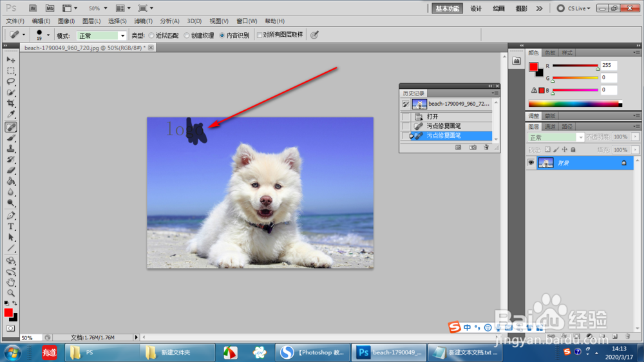Switch to the 色板 tab
Screen dimensions: 644x362
coord(550,53)
